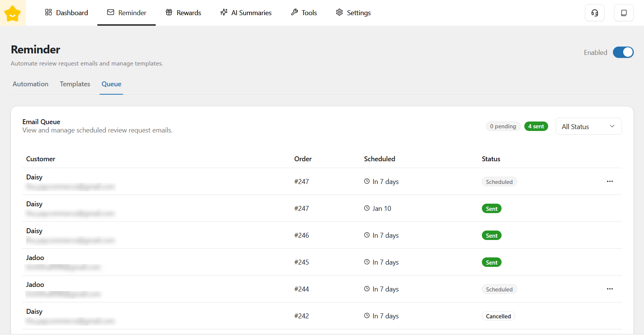Open the headset support icon
644x335 pixels.
pyautogui.click(x=594, y=13)
